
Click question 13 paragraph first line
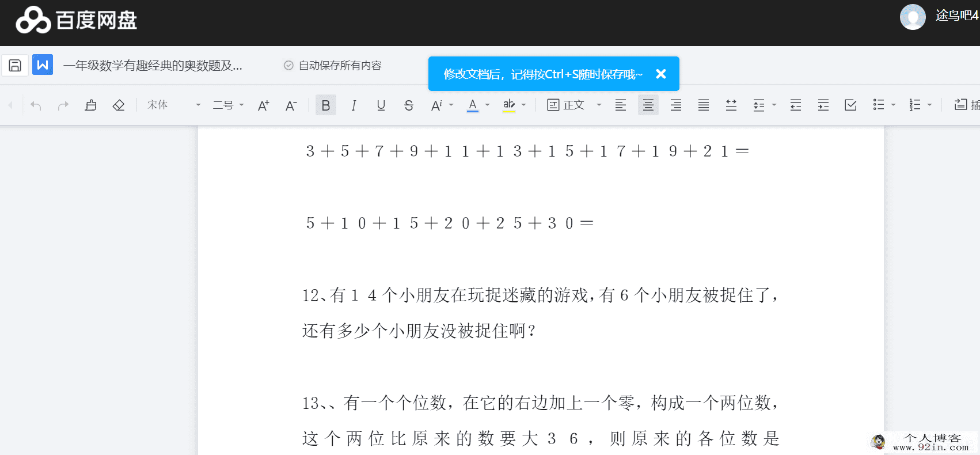click(541, 403)
